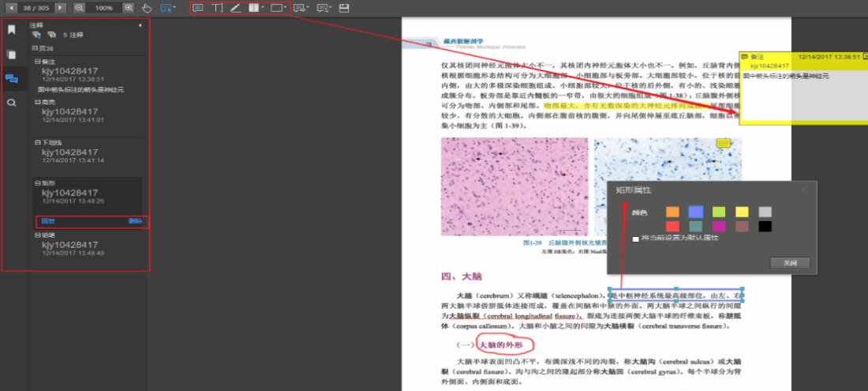868x391 pixels.
Task: Open the search sidebar panel
Action: point(11,103)
